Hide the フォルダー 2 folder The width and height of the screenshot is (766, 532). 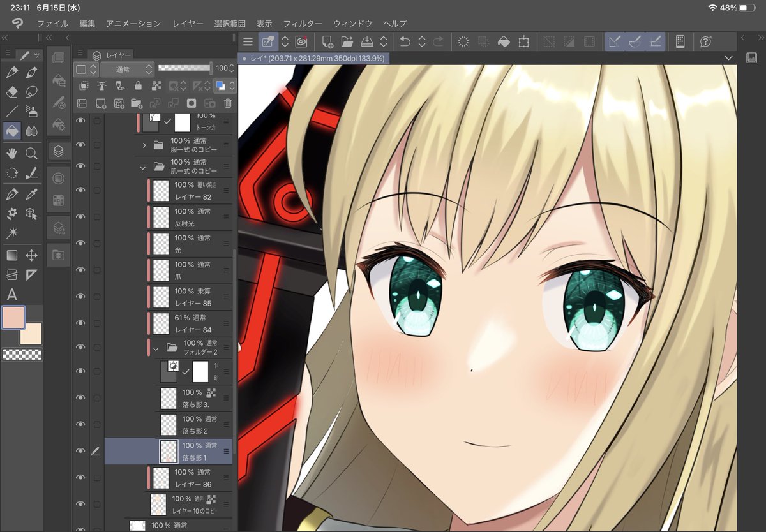[80, 347]
